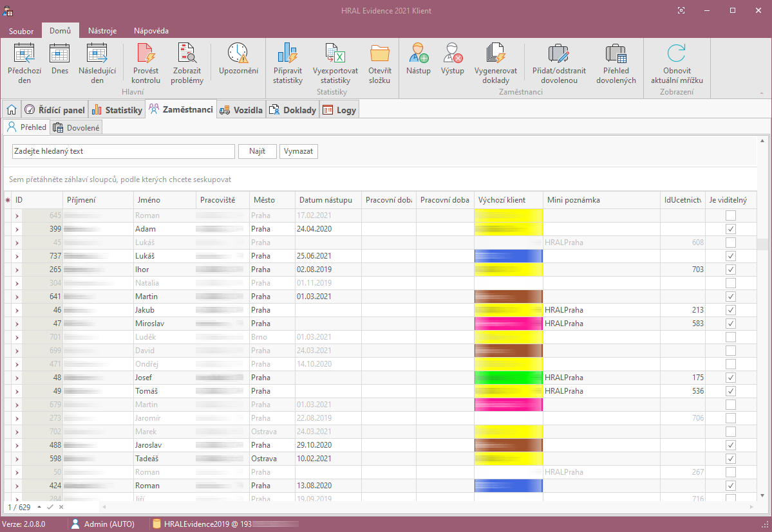Sort by Datum nástupu column header
This screenshot has width=772, height=532.
click(328, 200)
